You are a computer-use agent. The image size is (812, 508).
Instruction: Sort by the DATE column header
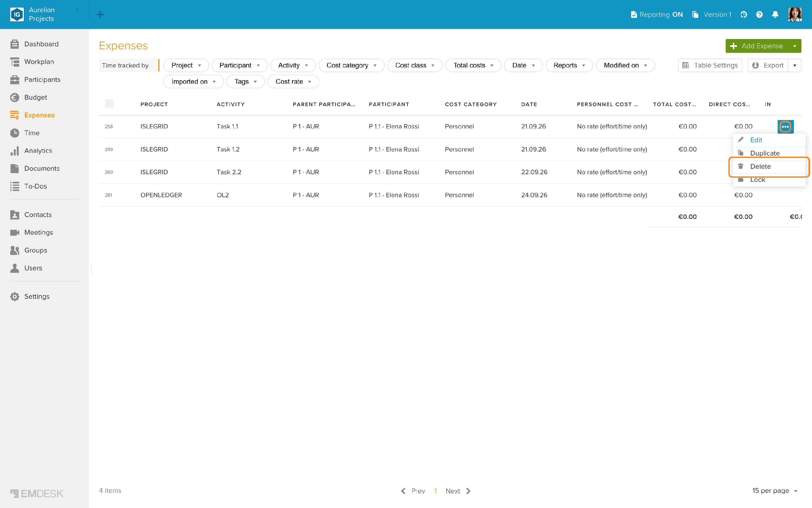[529, 105]
